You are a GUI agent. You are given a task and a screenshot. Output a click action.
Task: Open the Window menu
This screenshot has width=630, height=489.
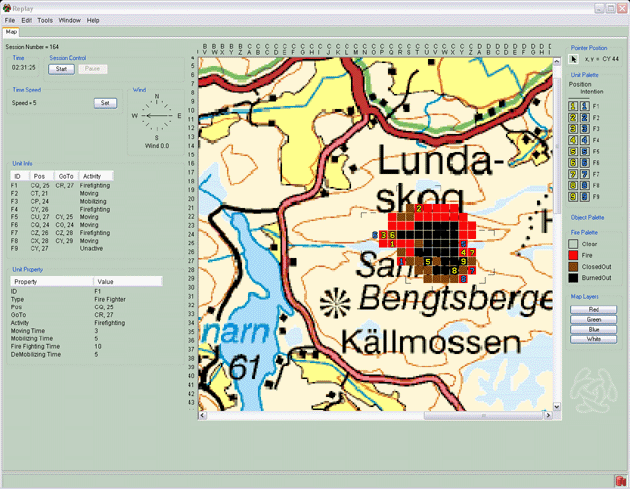[70, 20]
